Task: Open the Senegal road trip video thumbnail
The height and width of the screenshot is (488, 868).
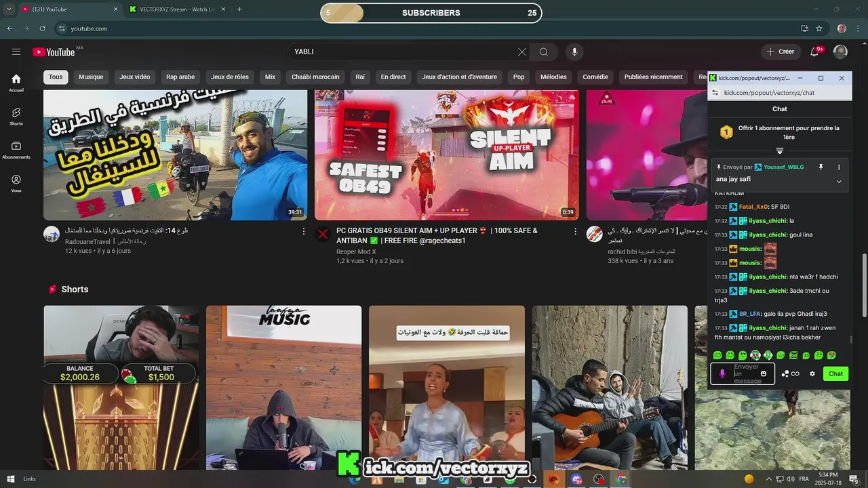Action: [x=175, y=155]
